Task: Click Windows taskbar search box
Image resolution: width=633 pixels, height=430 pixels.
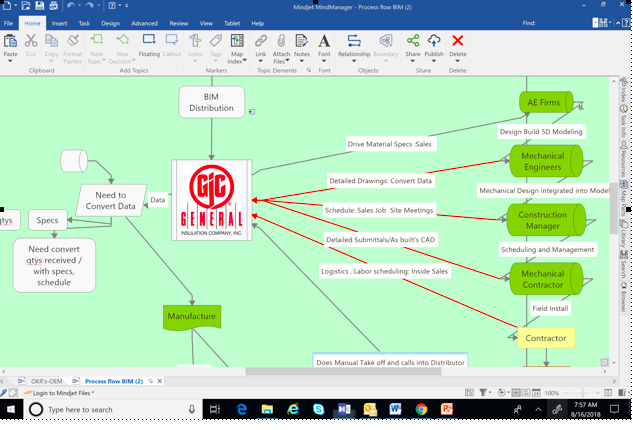Action: (x=112, y=409)
